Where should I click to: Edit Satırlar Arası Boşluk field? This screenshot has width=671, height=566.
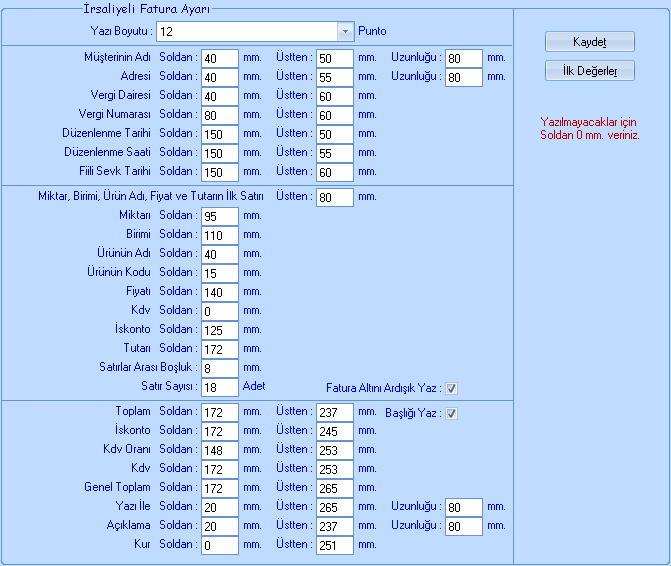tap(220, 368)
